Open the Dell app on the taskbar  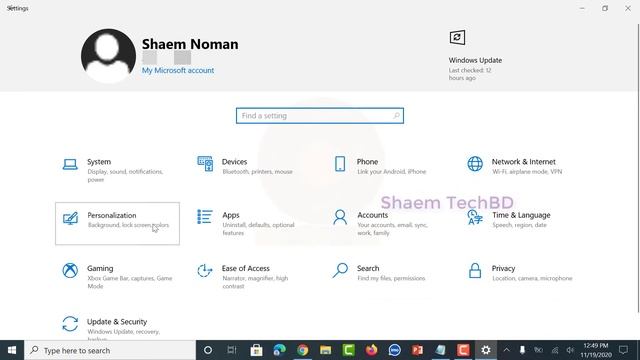point(394,350)
